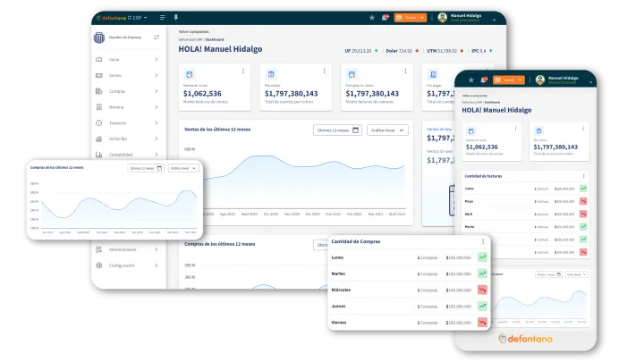Click the pin icon in the top bar

pos(176,17)
